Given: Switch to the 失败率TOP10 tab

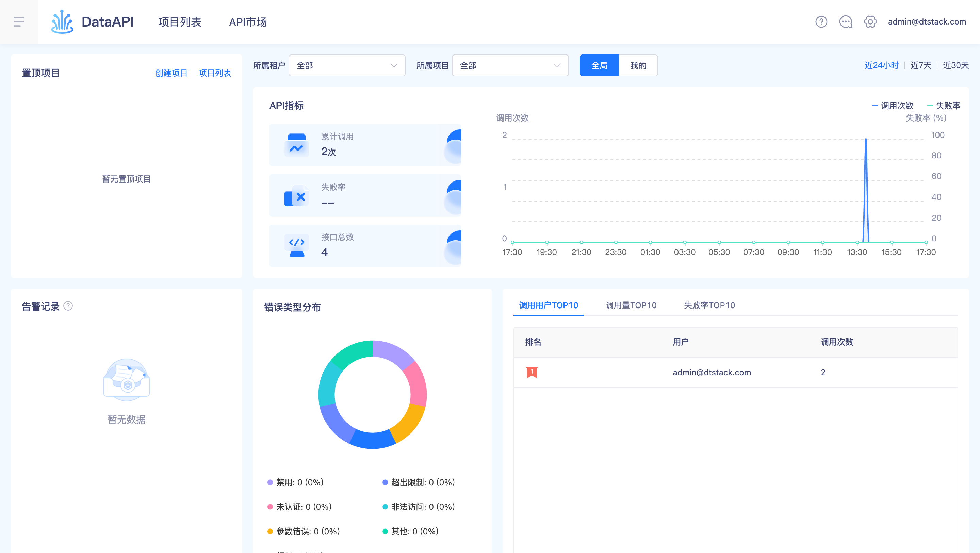Looking at the screenshot, I should click(709, 305).
